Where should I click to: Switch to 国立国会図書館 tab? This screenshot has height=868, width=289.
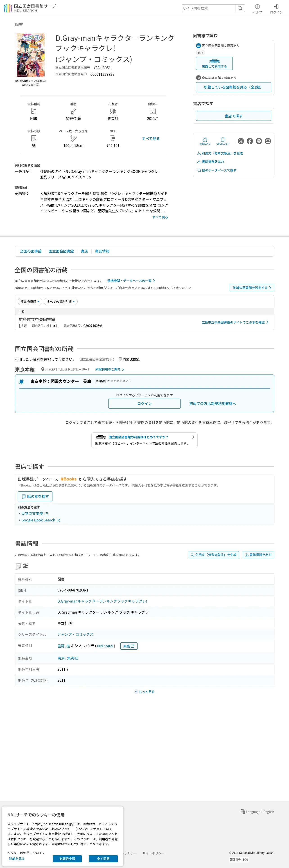[x=61, y=251]
